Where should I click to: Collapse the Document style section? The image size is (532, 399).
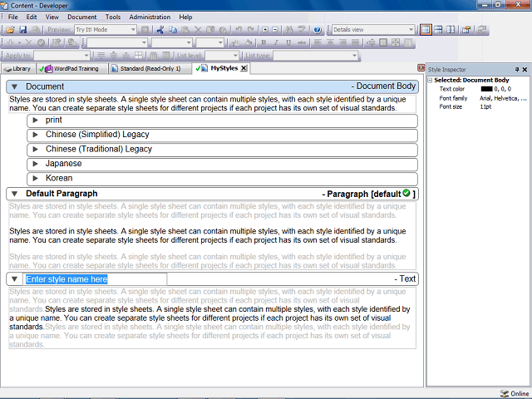15,86
